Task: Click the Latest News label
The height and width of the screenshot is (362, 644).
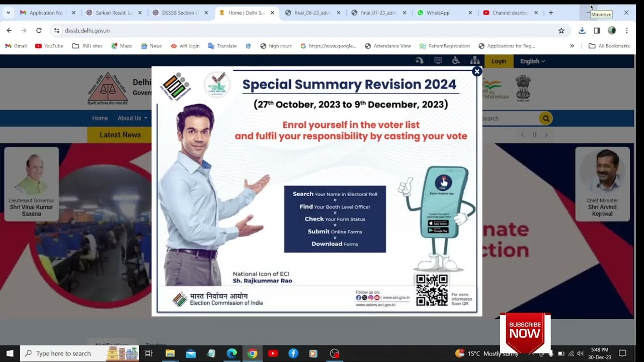Action: click(x=120, y=135)
